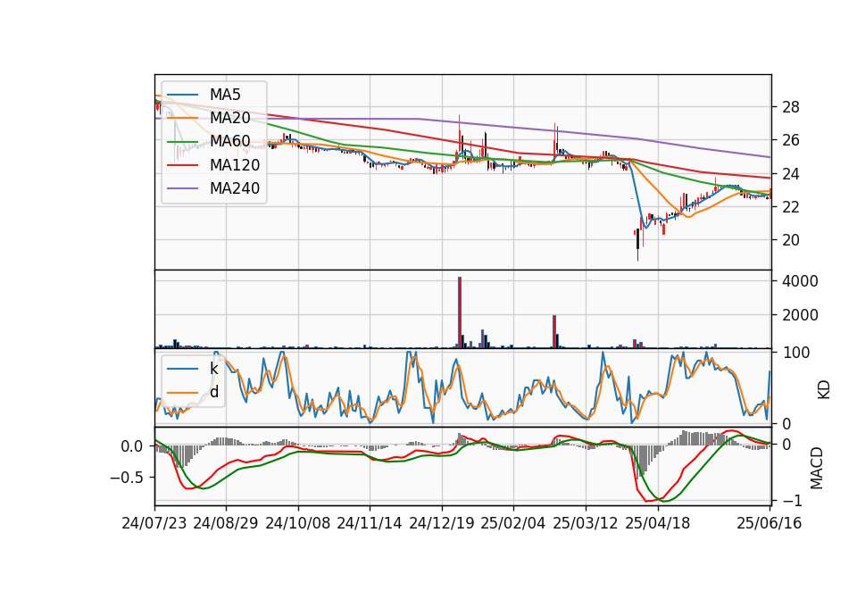Click the blue MA5 legend line sample
The width and height of the screenshot is (857, 616).
point(182,95)
